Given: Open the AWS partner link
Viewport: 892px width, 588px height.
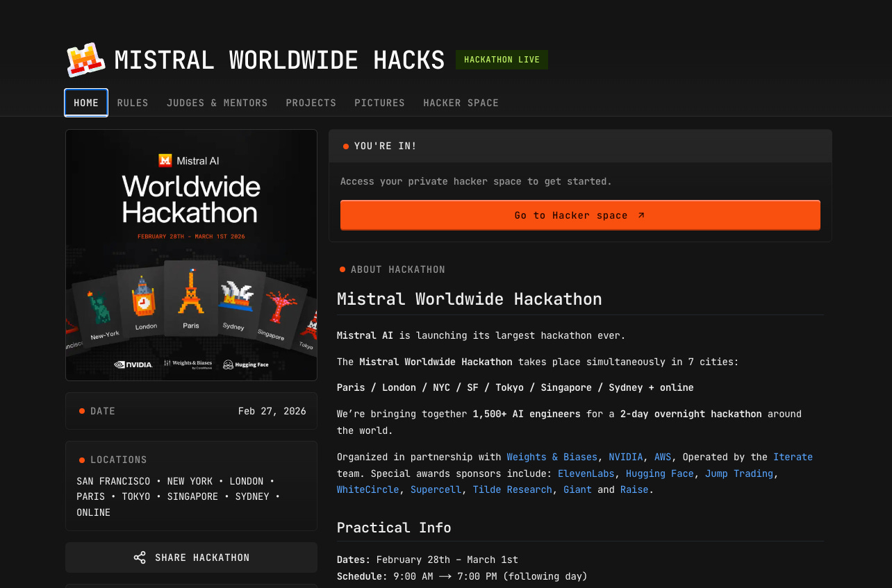Looking at the screenshot, I should point(663,457).
